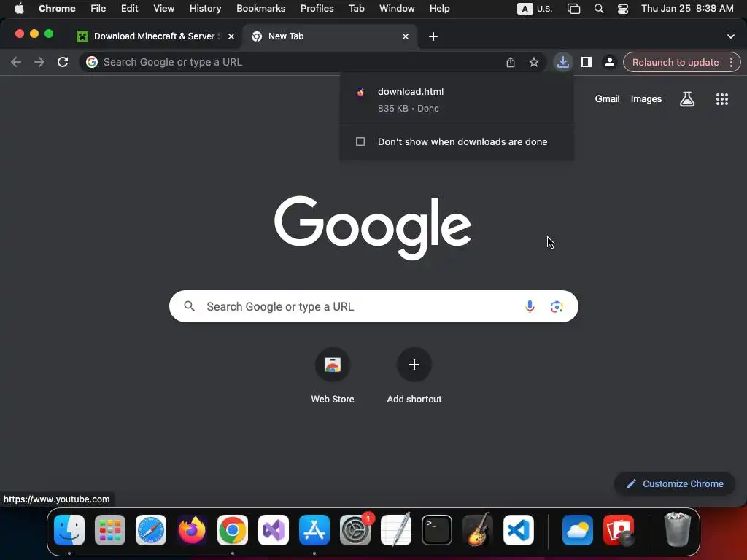Viewport: 747px width, 560px height.
Task: Open the View menu
Action: click(164, 9)
